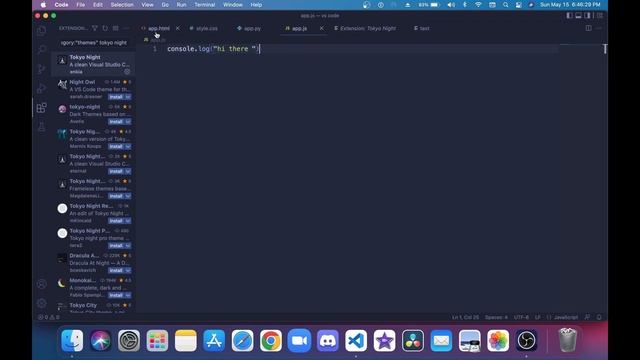The width and height of the screenshot is (640, 360).
Task: Open Zoom from the dock
Action: pos(299,340)
